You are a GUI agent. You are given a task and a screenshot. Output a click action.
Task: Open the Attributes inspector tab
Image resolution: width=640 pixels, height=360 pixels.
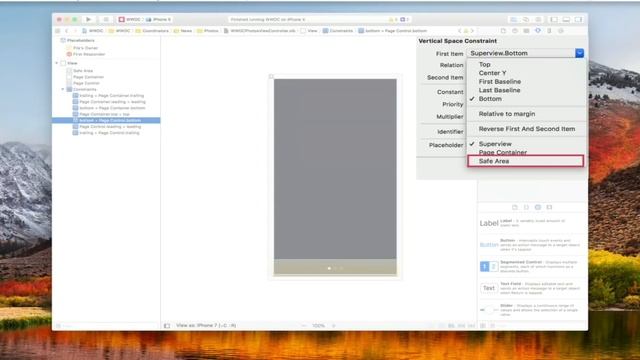tap(538, 31)
